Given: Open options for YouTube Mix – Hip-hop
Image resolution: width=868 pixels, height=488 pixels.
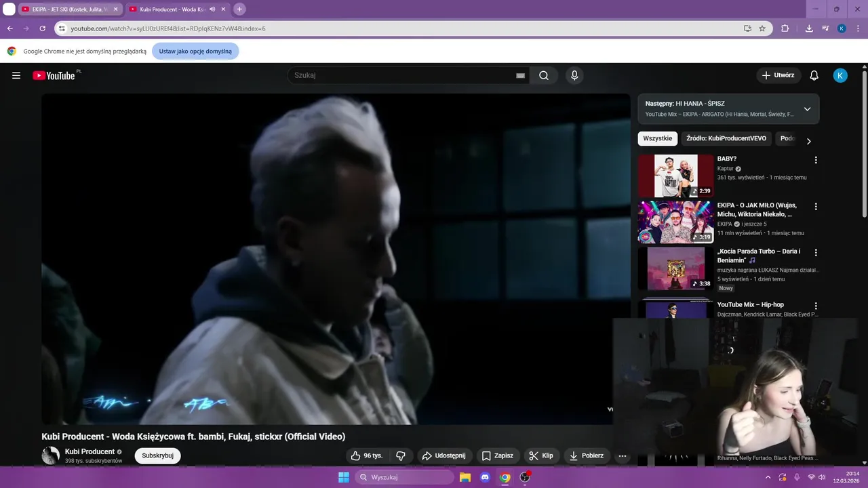Looking at the screenshot, I should click(x=816, y=306).
